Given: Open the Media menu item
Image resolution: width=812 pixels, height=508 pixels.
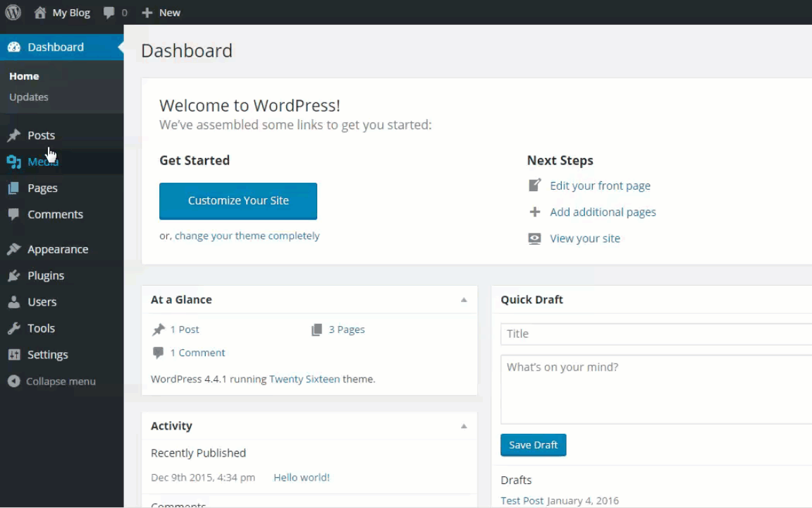Looking at the screenshot, I should point(42,162).
